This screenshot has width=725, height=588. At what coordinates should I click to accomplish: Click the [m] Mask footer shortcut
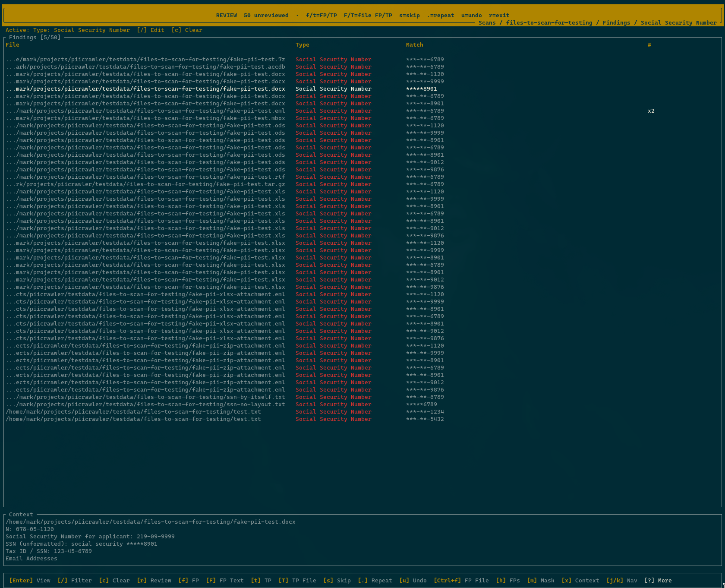(x=541, y=580)
